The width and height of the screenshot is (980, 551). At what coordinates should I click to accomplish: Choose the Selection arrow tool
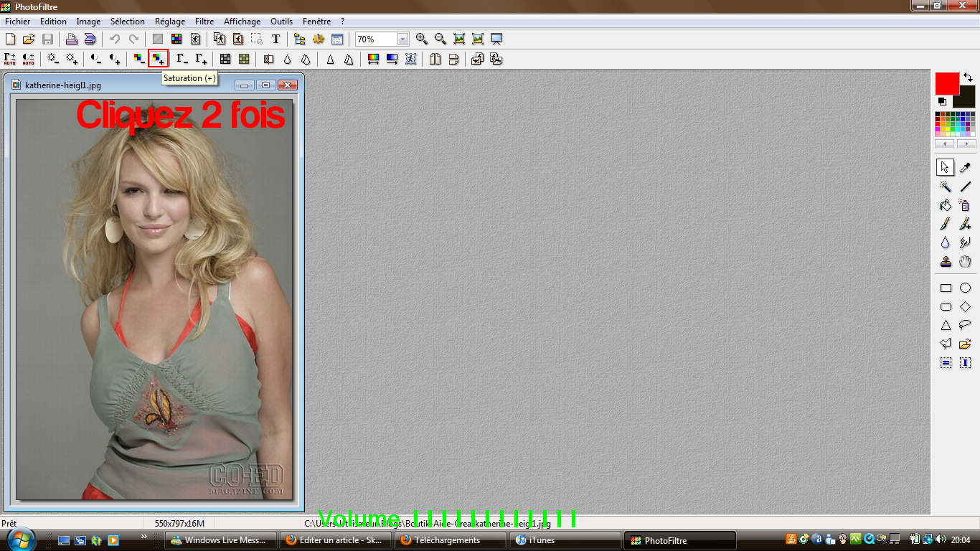pos(946,168)
